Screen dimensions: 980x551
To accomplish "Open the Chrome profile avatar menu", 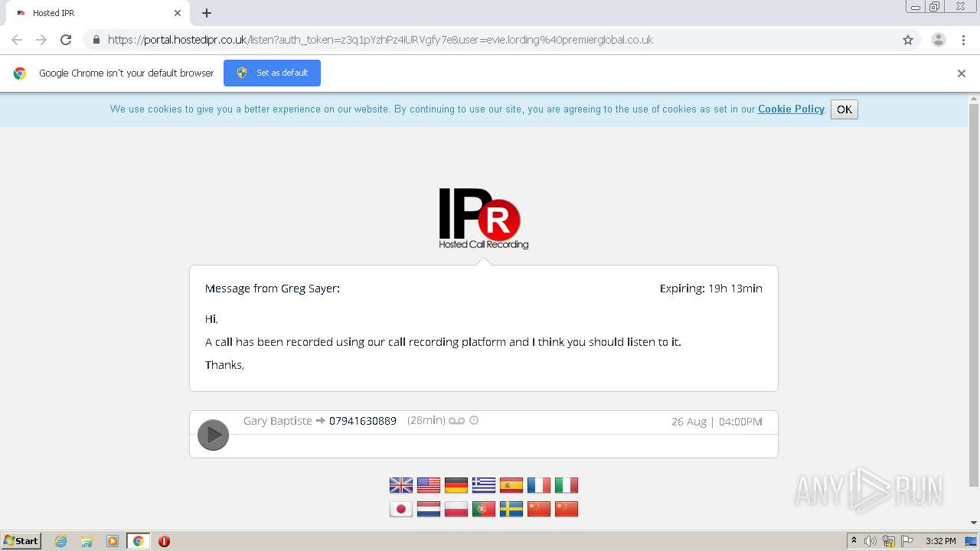I will [x=939, y=40].
